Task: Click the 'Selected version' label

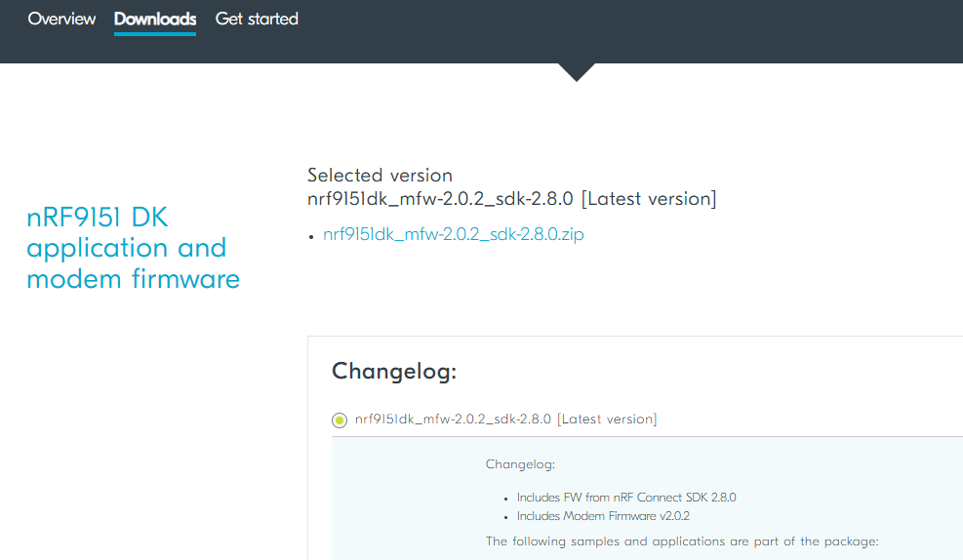Action: (x=380, y=176)
